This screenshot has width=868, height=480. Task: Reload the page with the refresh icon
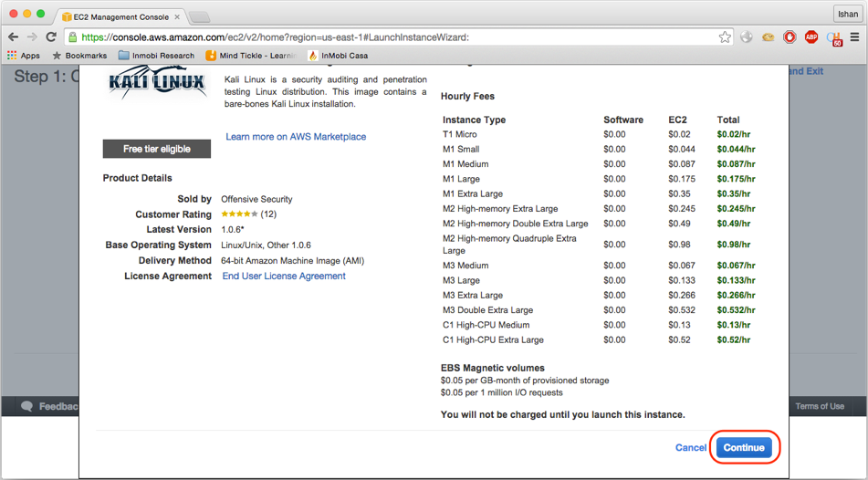point(51,37)
